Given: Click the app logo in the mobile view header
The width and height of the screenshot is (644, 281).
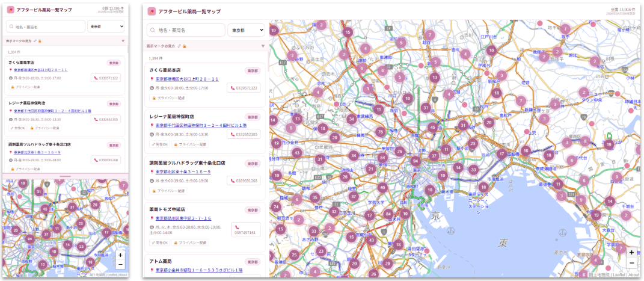Looking at the screenshot, I should point(10,10).
